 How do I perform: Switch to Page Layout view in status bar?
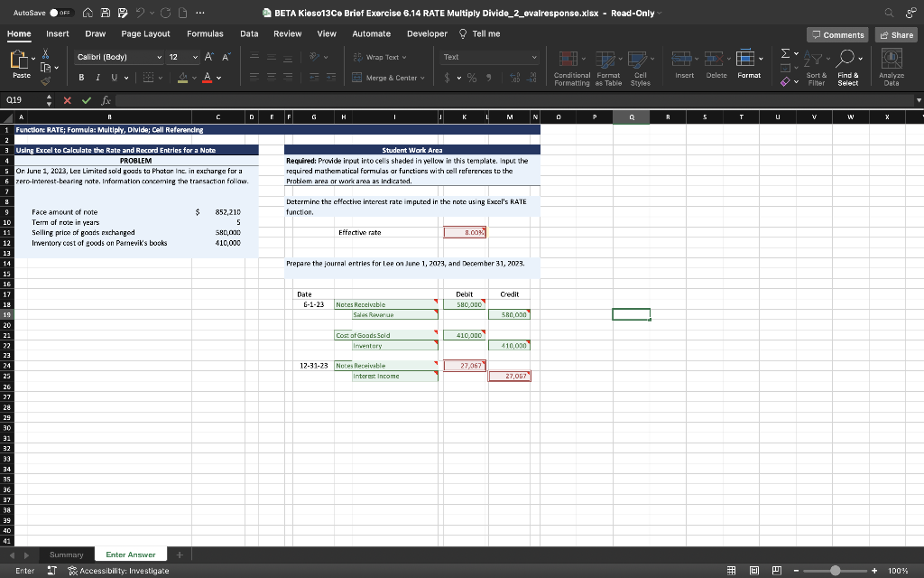[x=753, y=571]
